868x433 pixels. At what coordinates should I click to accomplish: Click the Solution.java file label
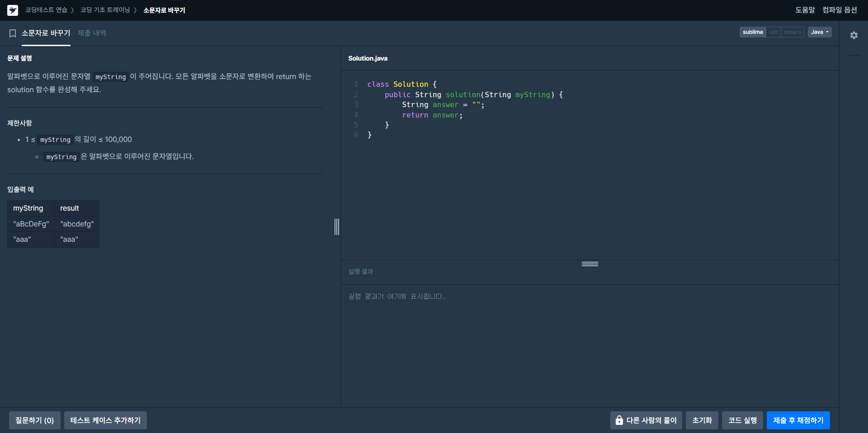click(368, 58)
